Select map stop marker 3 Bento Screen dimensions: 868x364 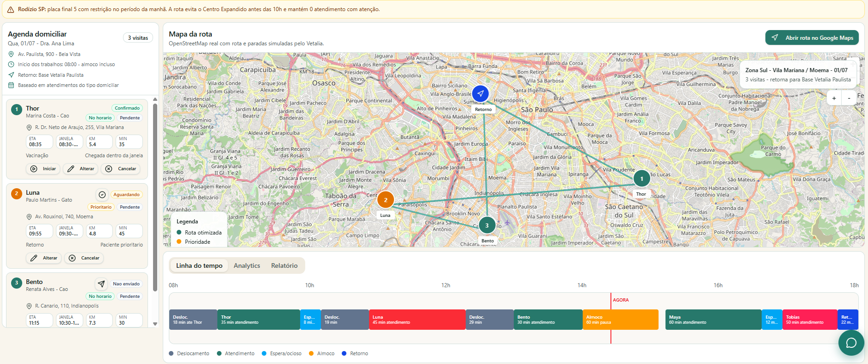click(486, 225)
